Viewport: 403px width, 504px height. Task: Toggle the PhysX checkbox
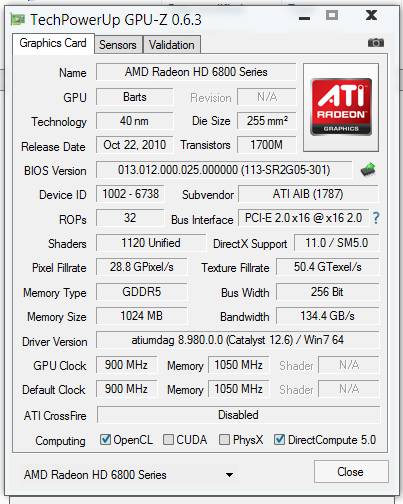pyautogui.click(x=224, y=439)
